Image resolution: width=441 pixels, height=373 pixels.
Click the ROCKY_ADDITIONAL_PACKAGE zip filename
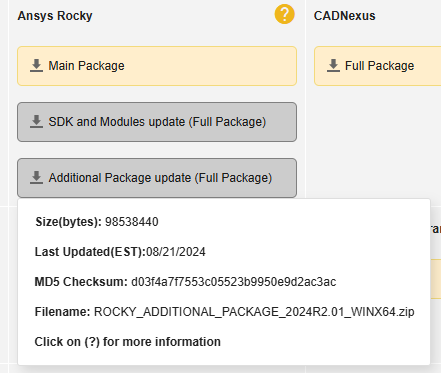click(254, 312)
